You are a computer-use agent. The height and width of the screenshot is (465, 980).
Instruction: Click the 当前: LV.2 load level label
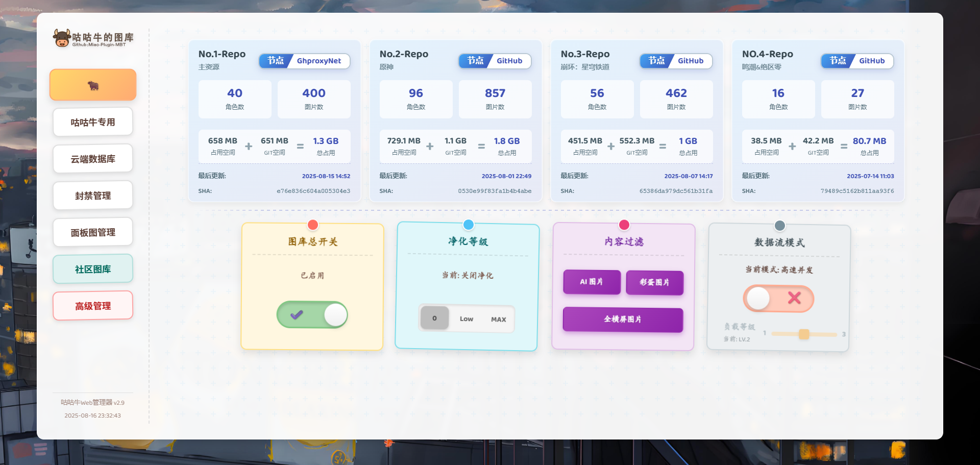[737, 339]
